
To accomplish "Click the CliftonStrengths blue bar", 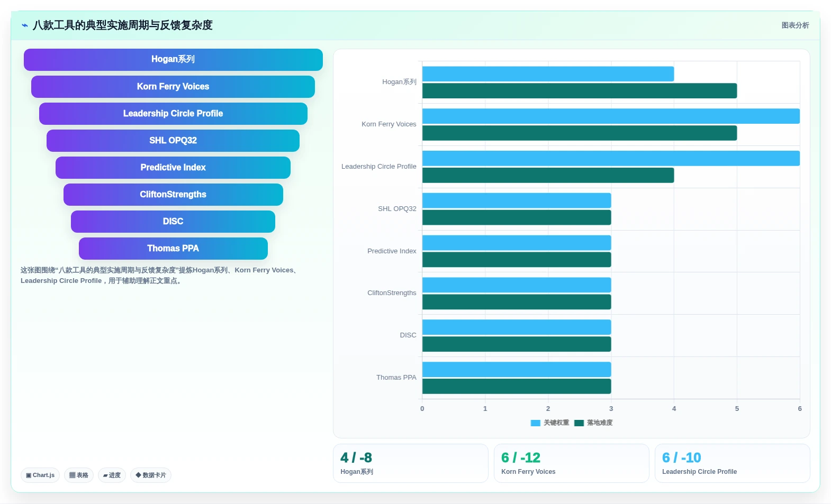I will [x=517, y=286].
